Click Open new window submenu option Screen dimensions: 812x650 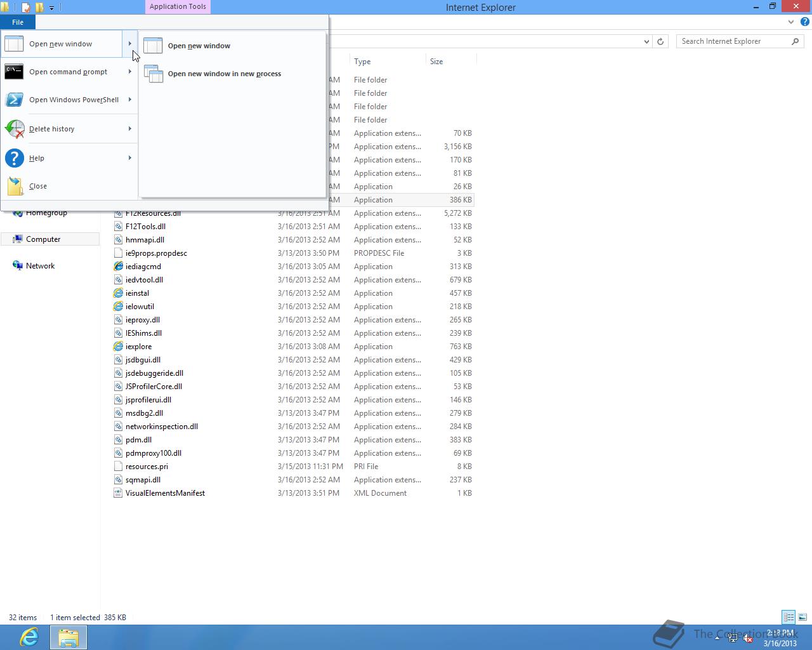click(232, 46)
